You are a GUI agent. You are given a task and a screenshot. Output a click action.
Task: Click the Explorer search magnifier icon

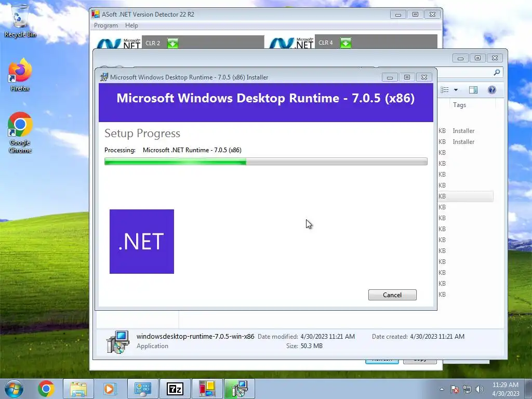(497, 72)
